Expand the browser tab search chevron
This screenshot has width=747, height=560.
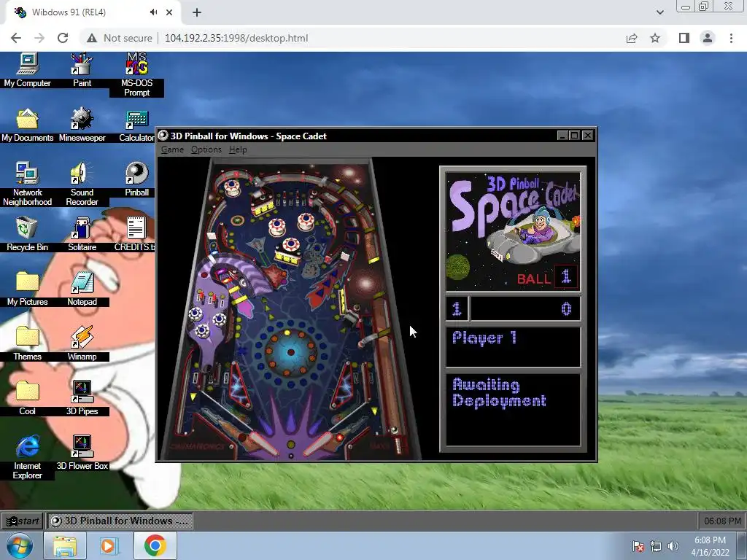pyautogui.click(x=659, y=12)
